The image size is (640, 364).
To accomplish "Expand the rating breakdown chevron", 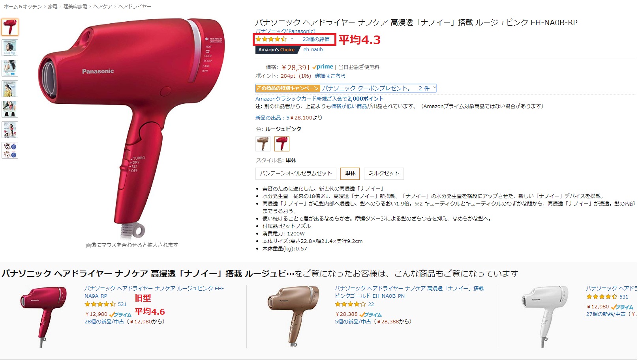I will pyautogui.click(x=292, y=39).
